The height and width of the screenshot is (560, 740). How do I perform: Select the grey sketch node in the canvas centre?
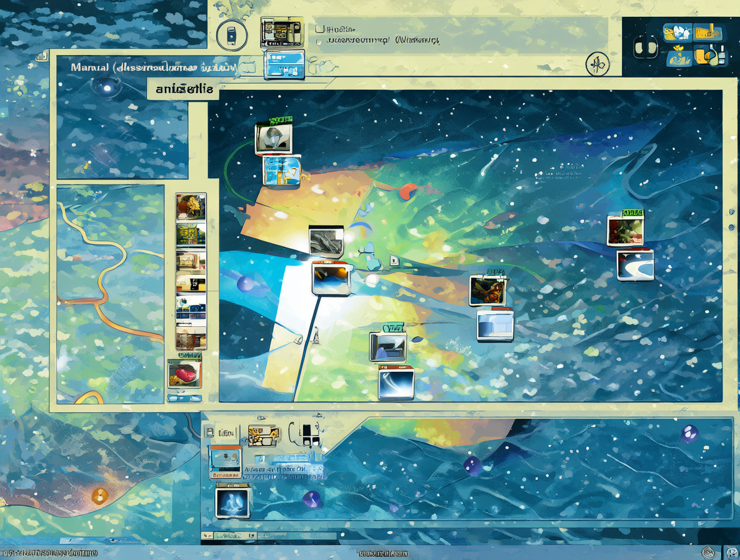(x=326, y=241)
